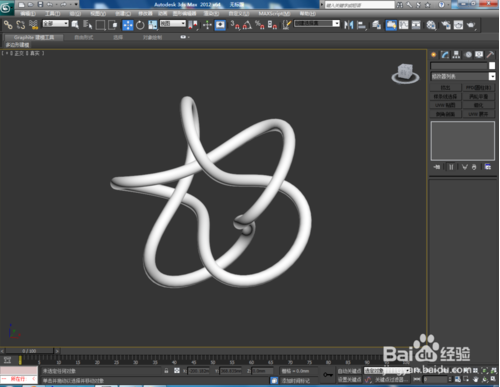Screen dimensions: 500x387
Task: Click the large key icon Set Keys button
Action: 328,375
